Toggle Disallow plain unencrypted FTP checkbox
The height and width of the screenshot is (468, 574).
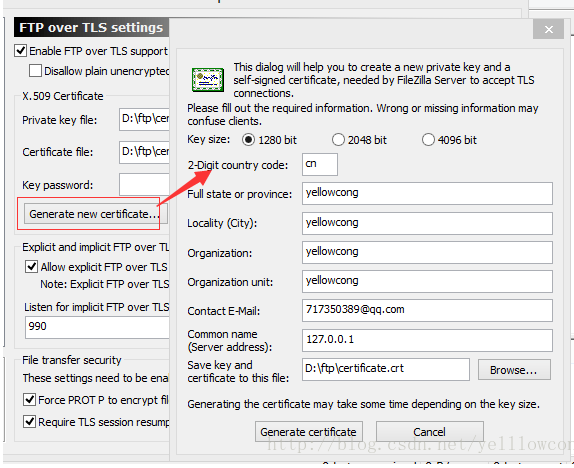click(35, 71)
